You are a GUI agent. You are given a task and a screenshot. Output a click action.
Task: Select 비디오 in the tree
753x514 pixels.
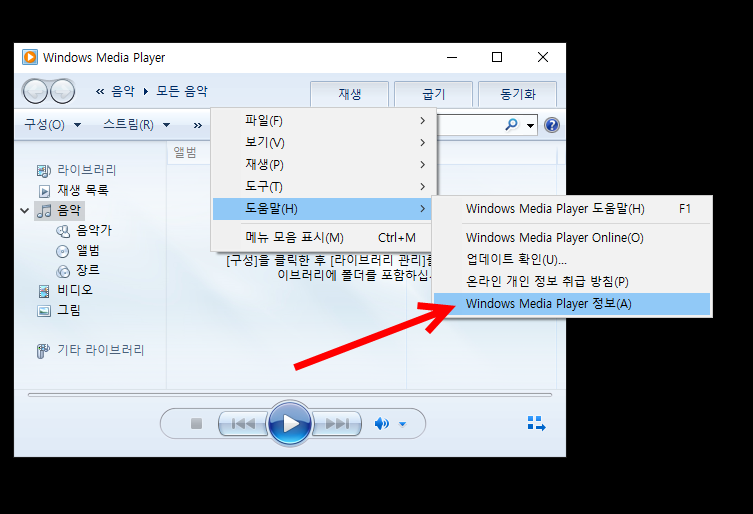[x=74, y=290]
